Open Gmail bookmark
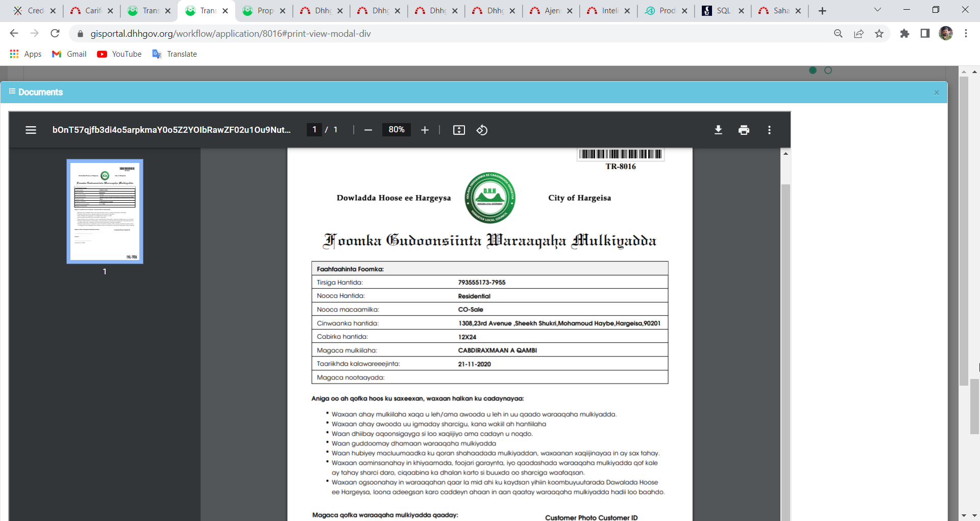 pos(69,54)
